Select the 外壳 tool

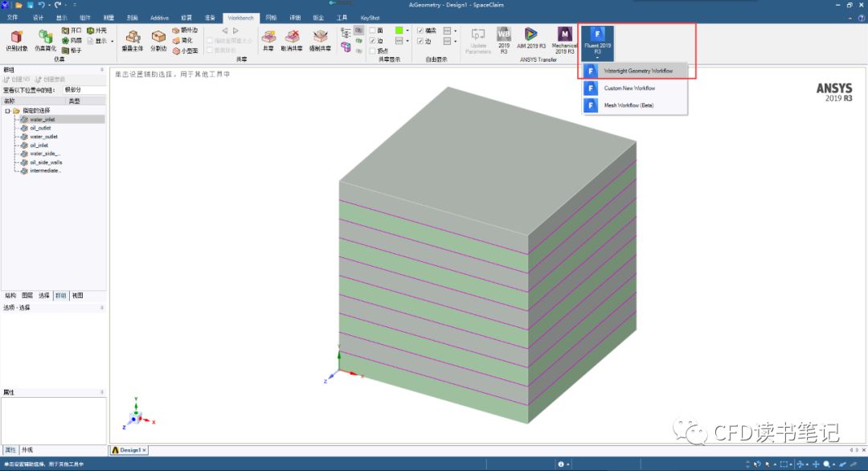(97, 31)
